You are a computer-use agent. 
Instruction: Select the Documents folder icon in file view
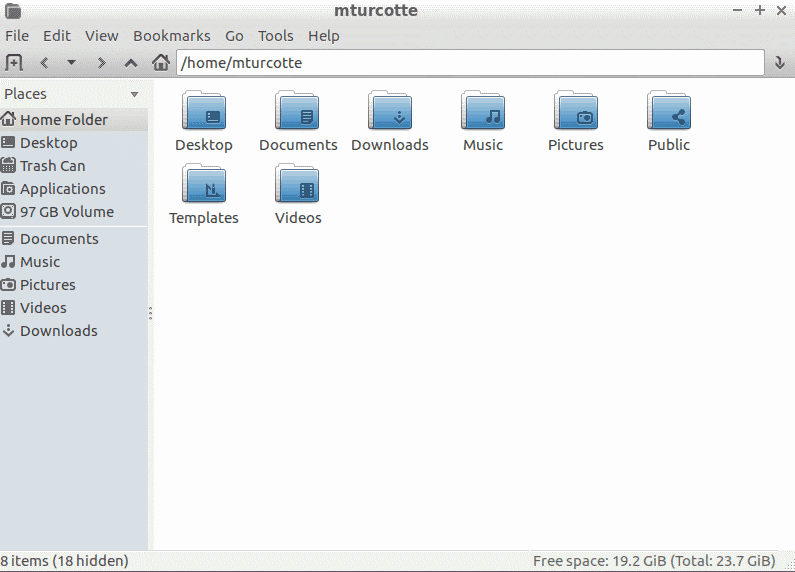coord(297,111)
